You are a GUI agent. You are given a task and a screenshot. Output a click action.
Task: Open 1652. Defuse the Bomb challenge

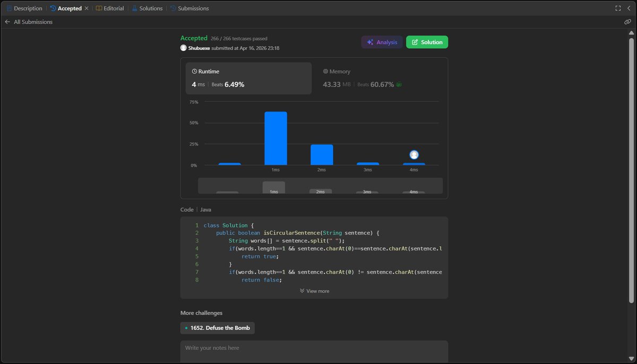coord(218,328)
